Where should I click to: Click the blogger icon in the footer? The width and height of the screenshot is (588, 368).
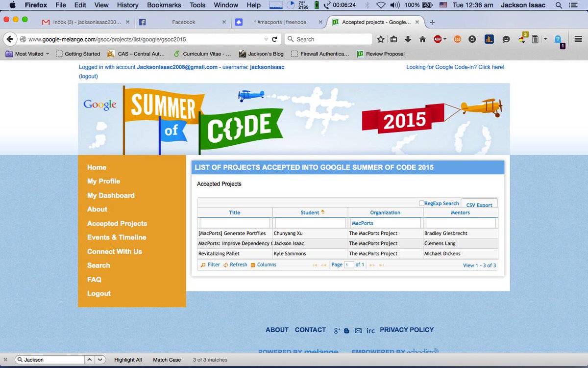click(347, 331)
